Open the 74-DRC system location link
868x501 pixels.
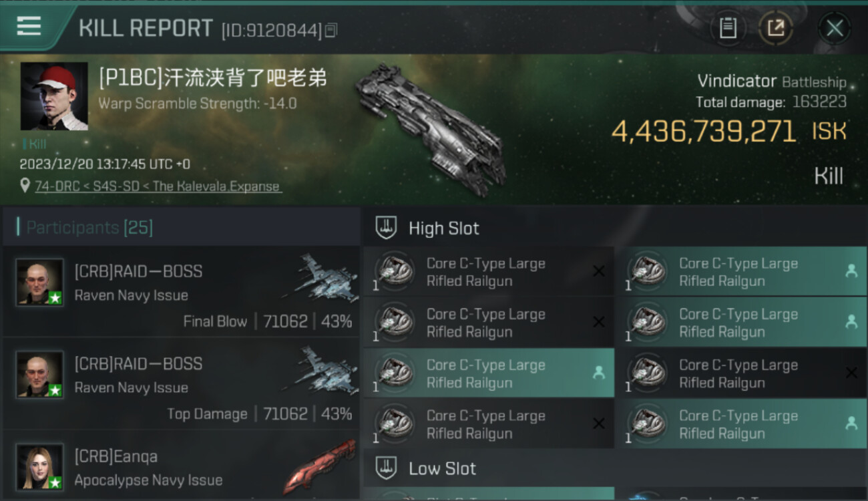click(x=158, y=186)
